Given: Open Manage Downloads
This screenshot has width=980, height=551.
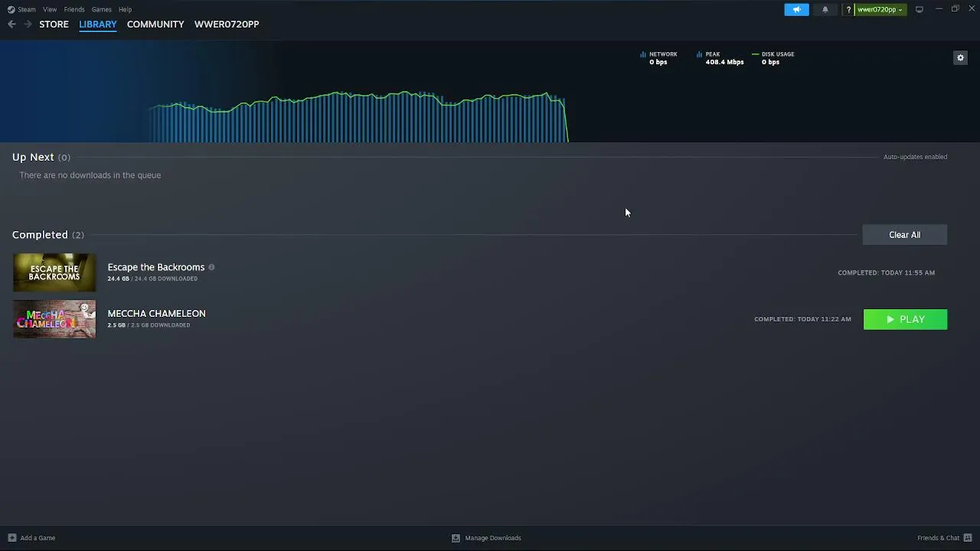Looking at the screenshot, I should click(486, 538).
